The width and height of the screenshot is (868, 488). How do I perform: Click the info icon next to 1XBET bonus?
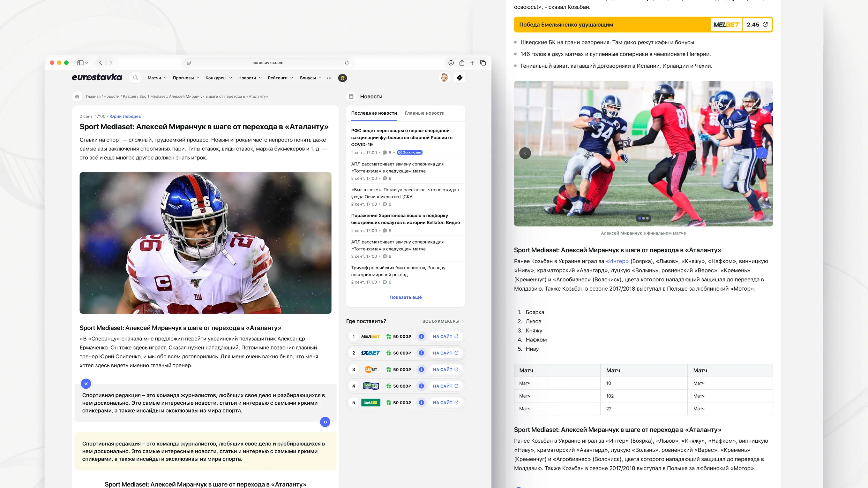[421, 353]
